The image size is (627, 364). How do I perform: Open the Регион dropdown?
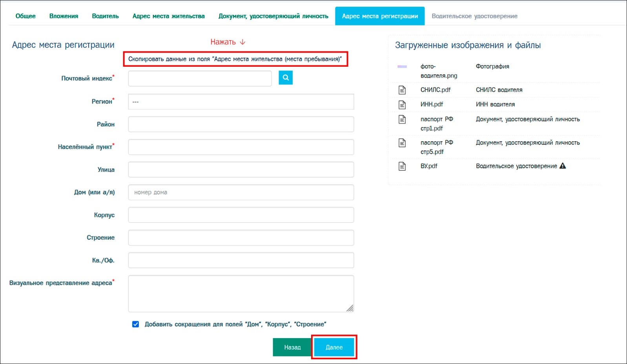[241, 102]
